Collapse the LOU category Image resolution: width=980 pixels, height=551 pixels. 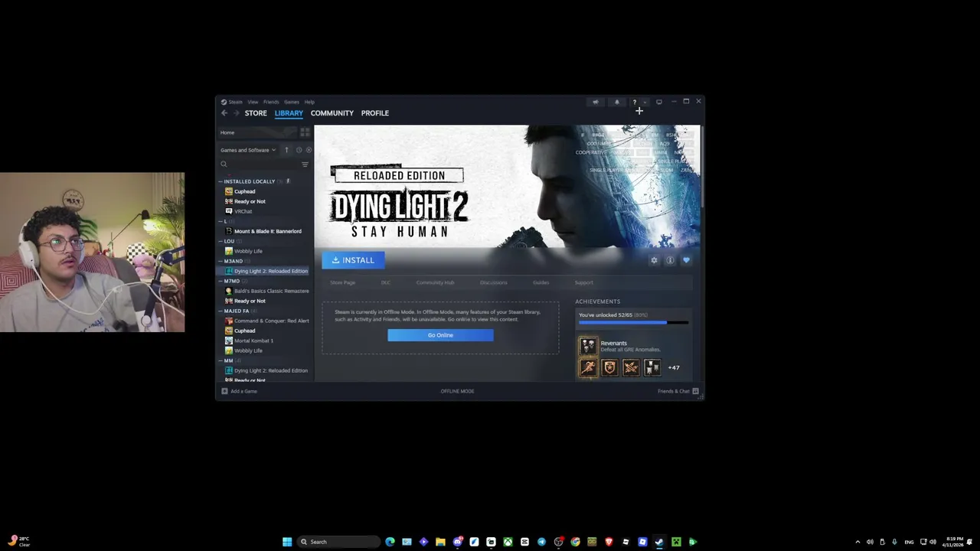pyautogui.click(x=220, y=241)
